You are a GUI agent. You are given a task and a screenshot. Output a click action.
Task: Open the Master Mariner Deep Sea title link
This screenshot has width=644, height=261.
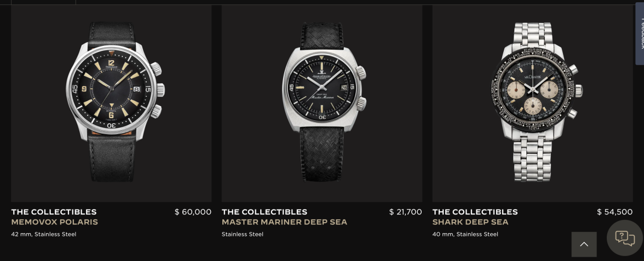(284, 222)
